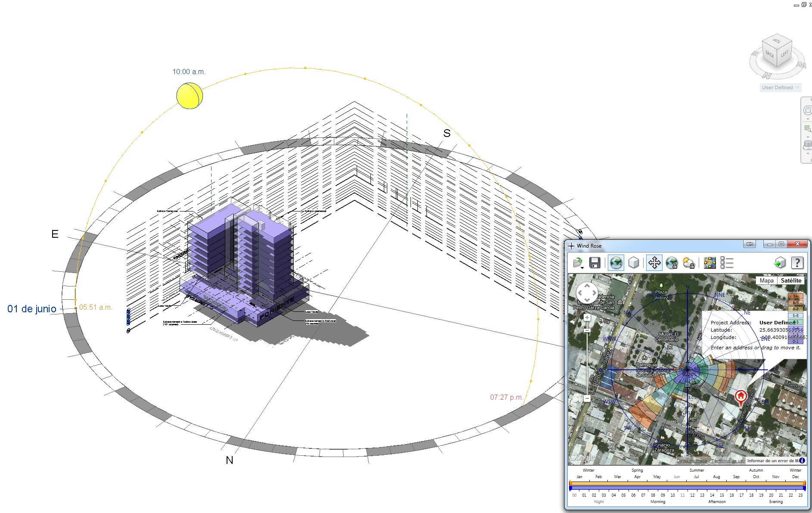This screenshot has width=812, height=513.
Task: Open the load file icon in Wind Rose
Action: click(578, 263)
